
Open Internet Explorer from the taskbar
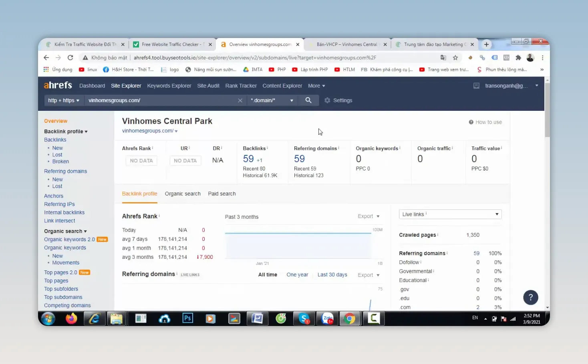click(94, 319)
